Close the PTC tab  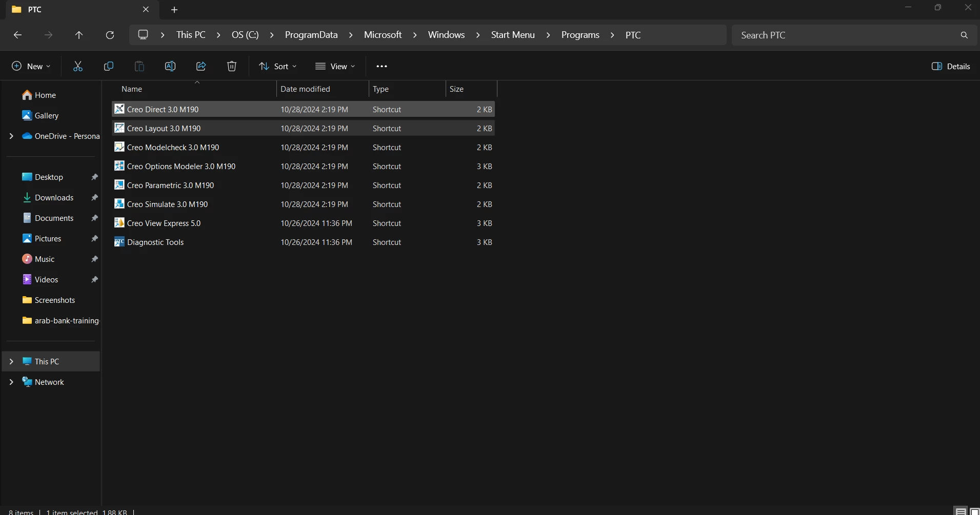(x=146, y=9)
